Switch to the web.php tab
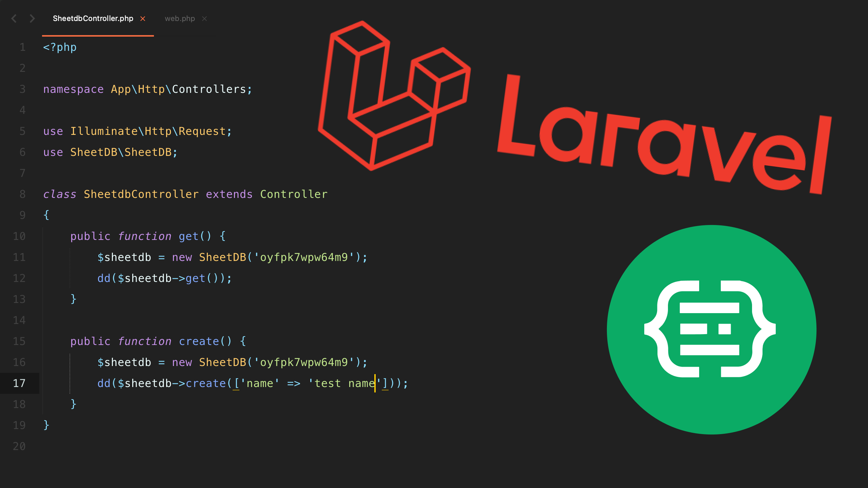This screenshot has width=868, height=488. click(x=180, y=19)
